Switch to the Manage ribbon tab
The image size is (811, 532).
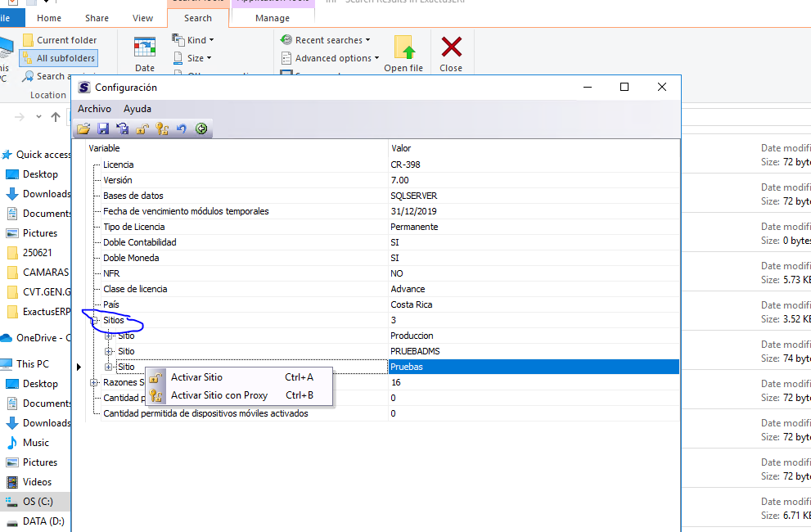[x=273, y=18]
